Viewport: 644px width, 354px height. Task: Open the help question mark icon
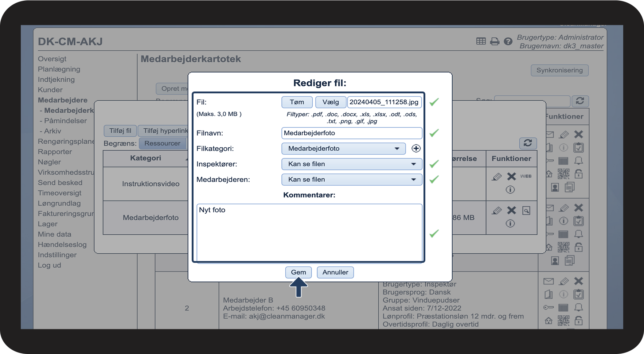508,42
